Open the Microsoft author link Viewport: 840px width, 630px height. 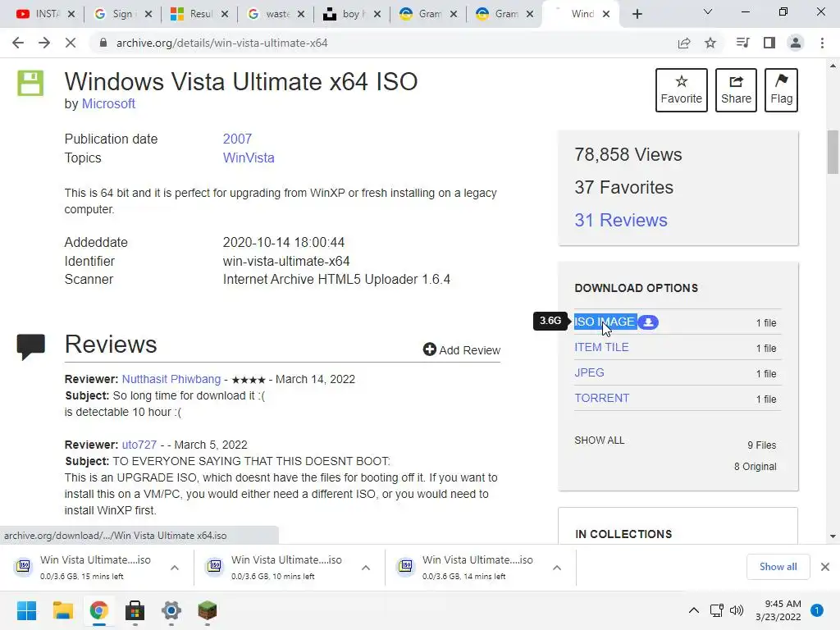(108, 104)
